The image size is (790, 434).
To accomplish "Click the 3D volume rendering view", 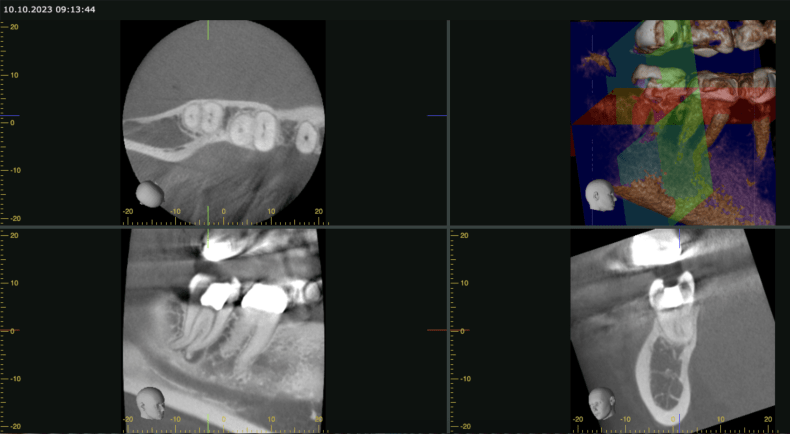I will coord(673,122).
